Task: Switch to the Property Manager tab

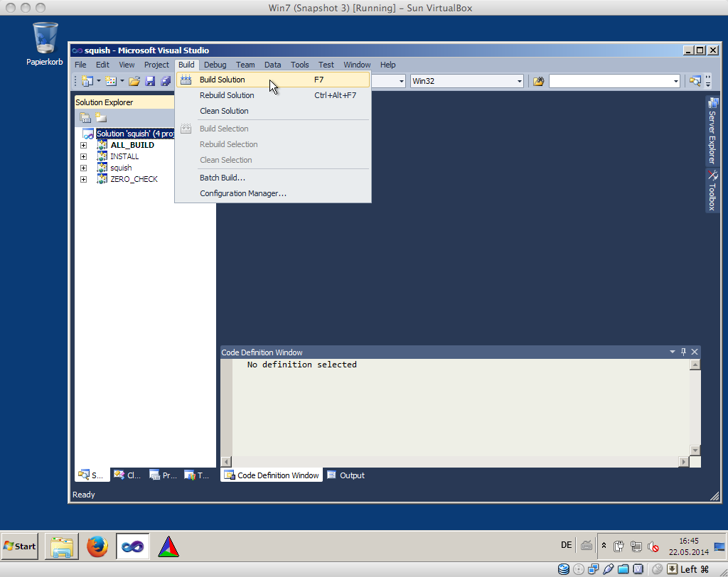Action: [163, 475]
